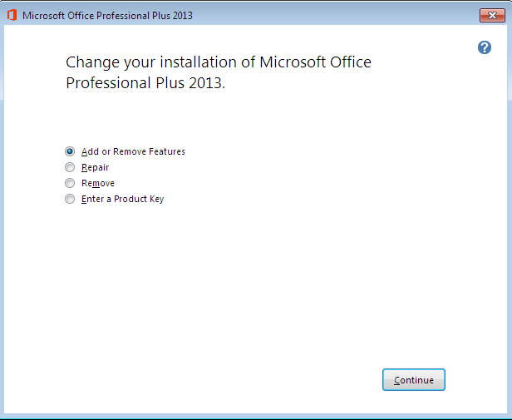Click the "Remove" option label text

(98, 183)
